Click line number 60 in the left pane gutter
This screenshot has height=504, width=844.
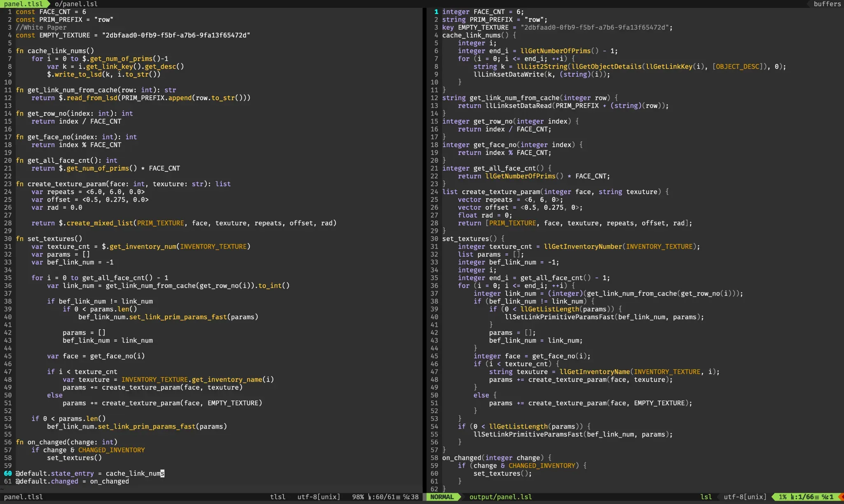coord(8,474)
